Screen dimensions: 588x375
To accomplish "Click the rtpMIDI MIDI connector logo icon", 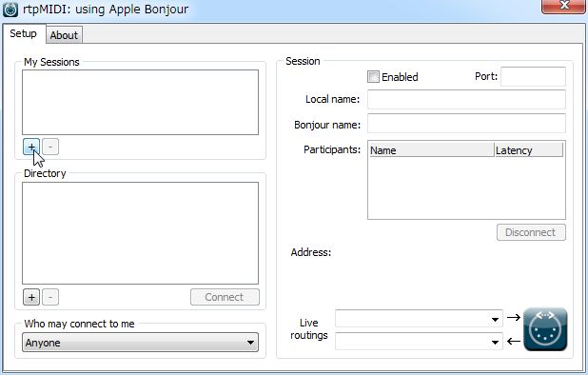I will [545, 329].
